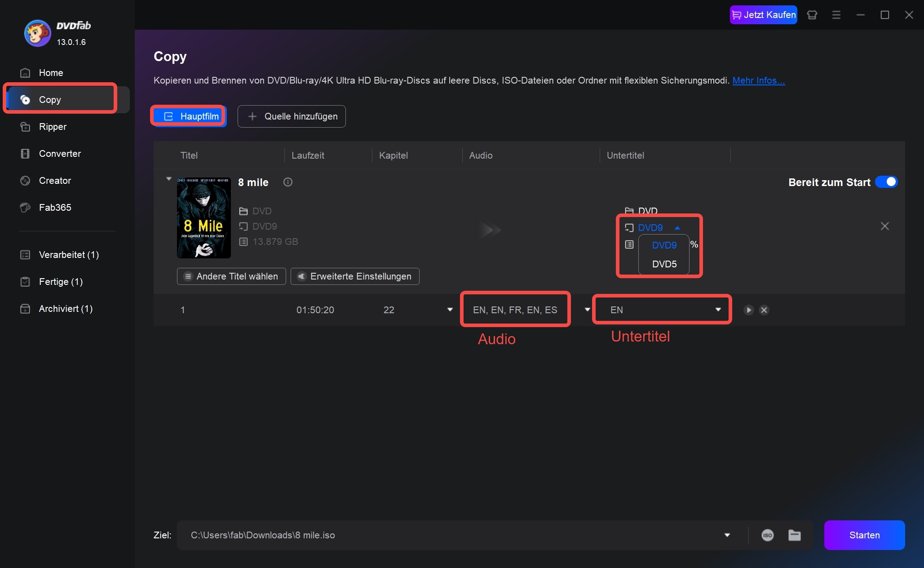The image size is (924, 568).
Task: Show the Verarbeitet (1) task list
Action: 68,255
